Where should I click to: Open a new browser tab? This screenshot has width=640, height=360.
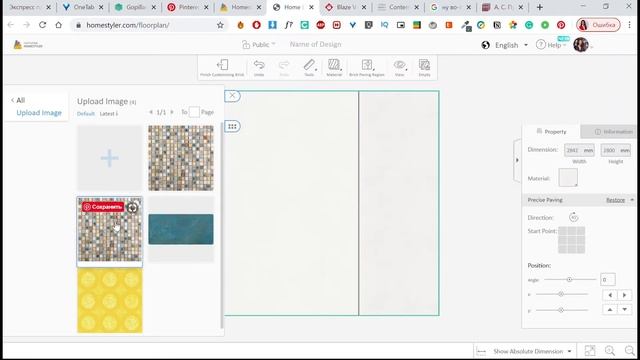click(x=540, y=7)
